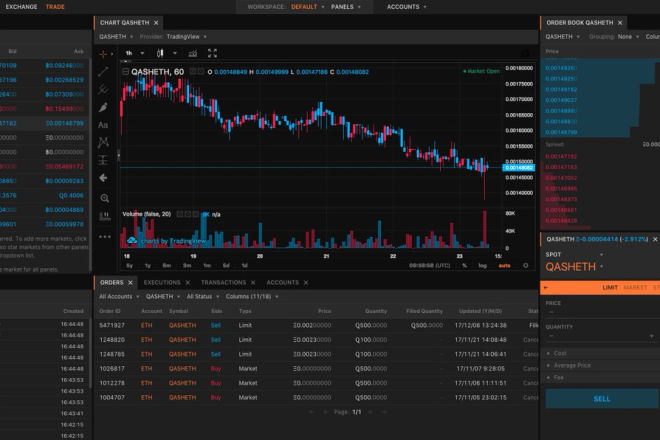Close the QASHETH order entry panel
Viewport: 660px width, 440px height.
tap(655, 239)
